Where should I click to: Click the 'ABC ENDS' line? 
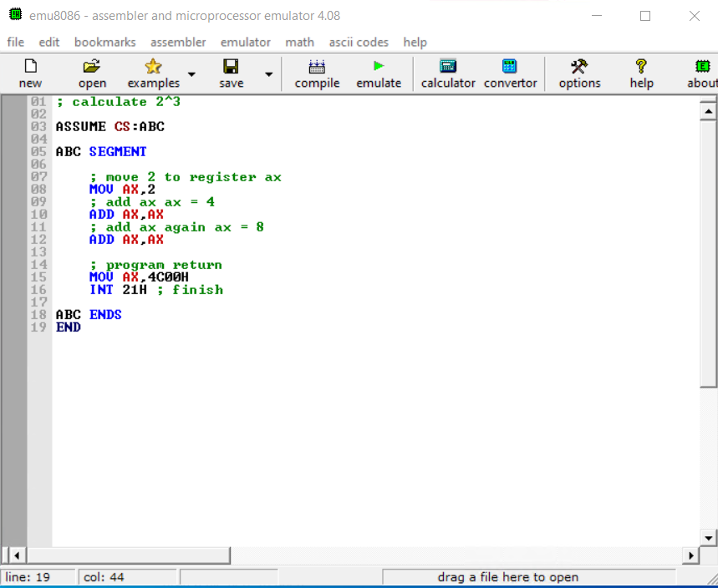pos(89,314)
